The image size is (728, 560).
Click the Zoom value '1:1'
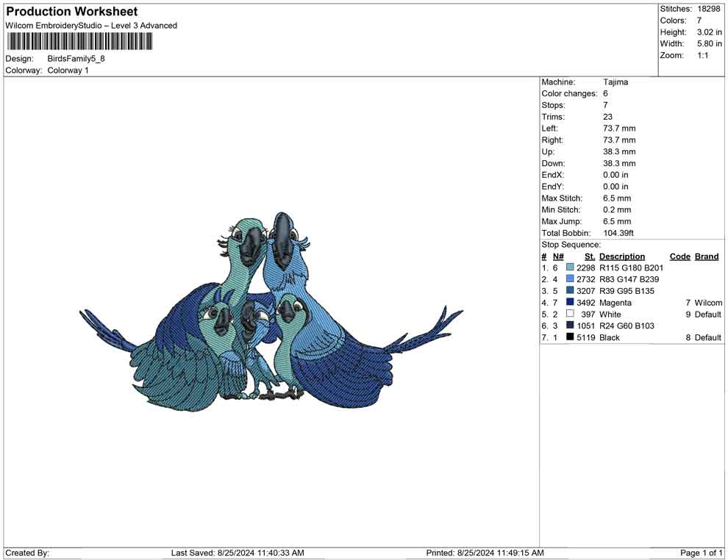point(703,55)
